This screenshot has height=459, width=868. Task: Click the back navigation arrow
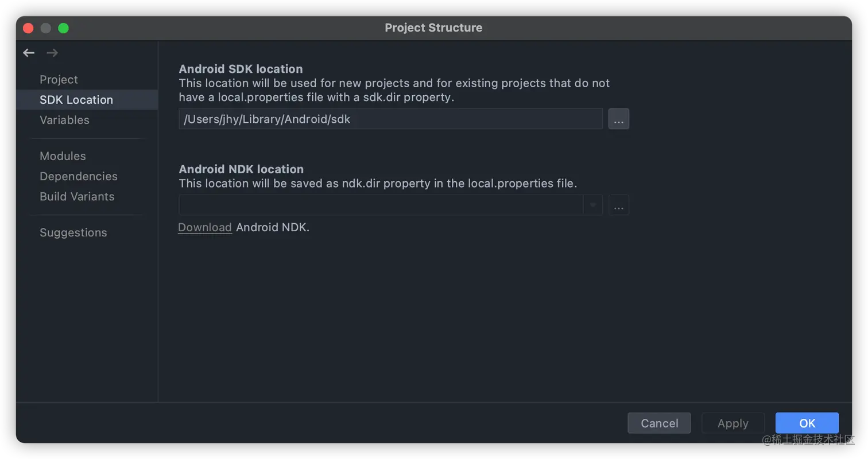[x=29, y=53]
